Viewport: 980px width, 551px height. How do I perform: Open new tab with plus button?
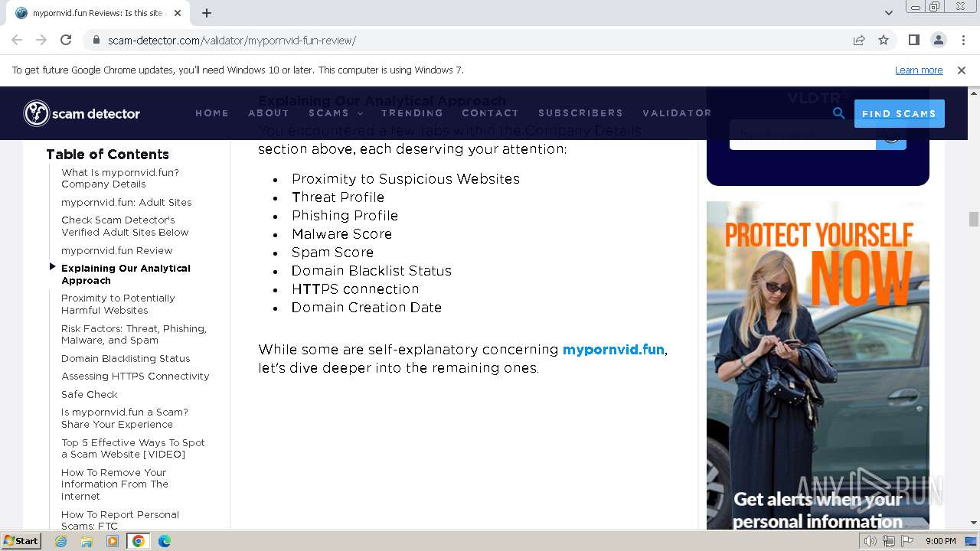coord(207,13)
